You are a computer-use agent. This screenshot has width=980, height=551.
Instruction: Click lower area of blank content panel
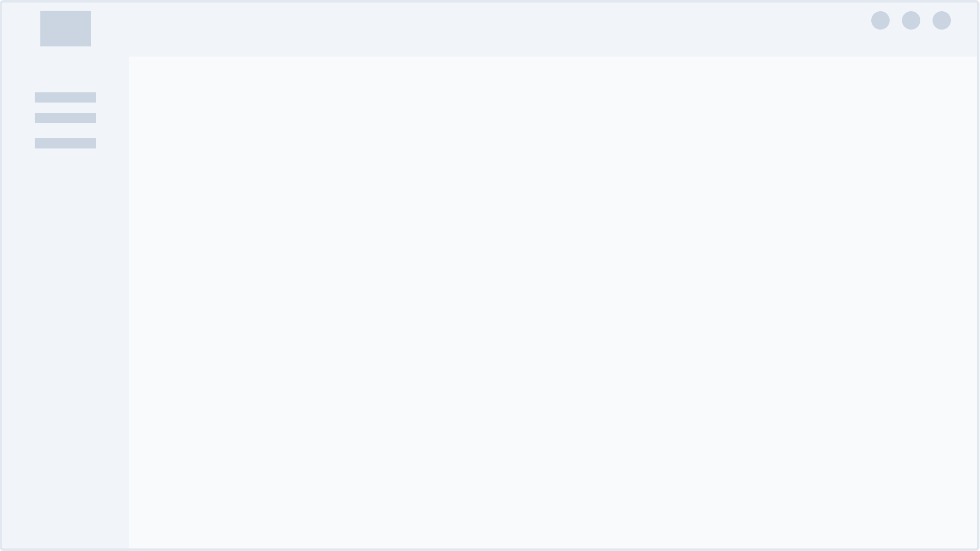[553, 485]
